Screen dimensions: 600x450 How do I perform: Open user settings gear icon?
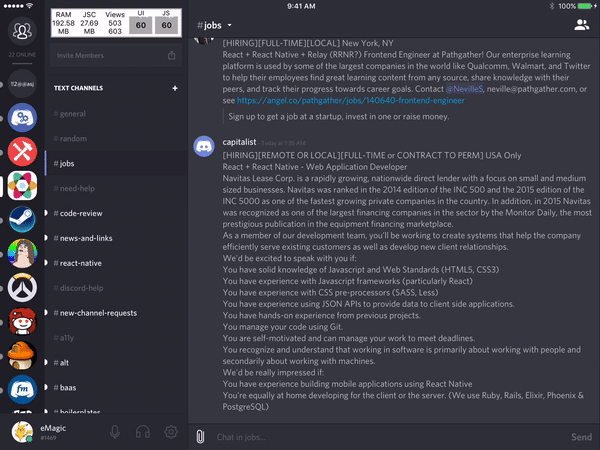coord(171,432)
